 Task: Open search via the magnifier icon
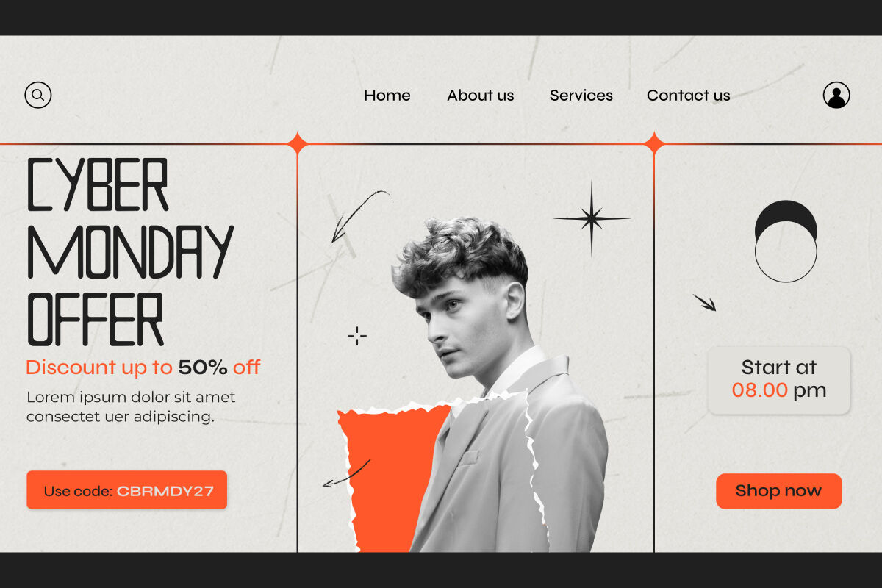click(38, 95)
